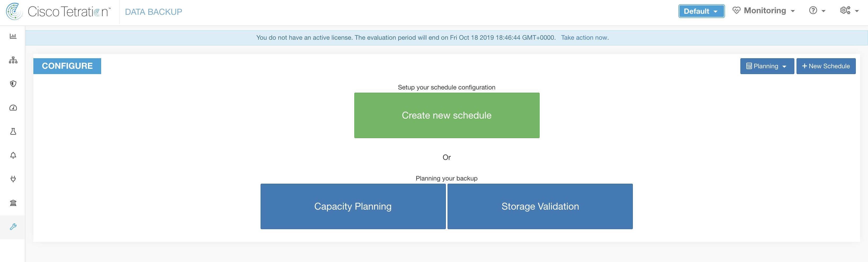Open the Default scope dropdown
The image size is (868, 262).
[x=701, y=11]
